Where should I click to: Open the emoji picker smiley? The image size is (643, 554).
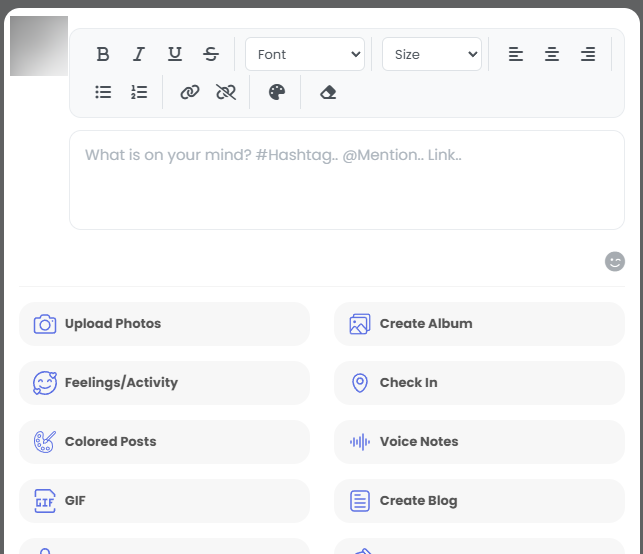615,261
